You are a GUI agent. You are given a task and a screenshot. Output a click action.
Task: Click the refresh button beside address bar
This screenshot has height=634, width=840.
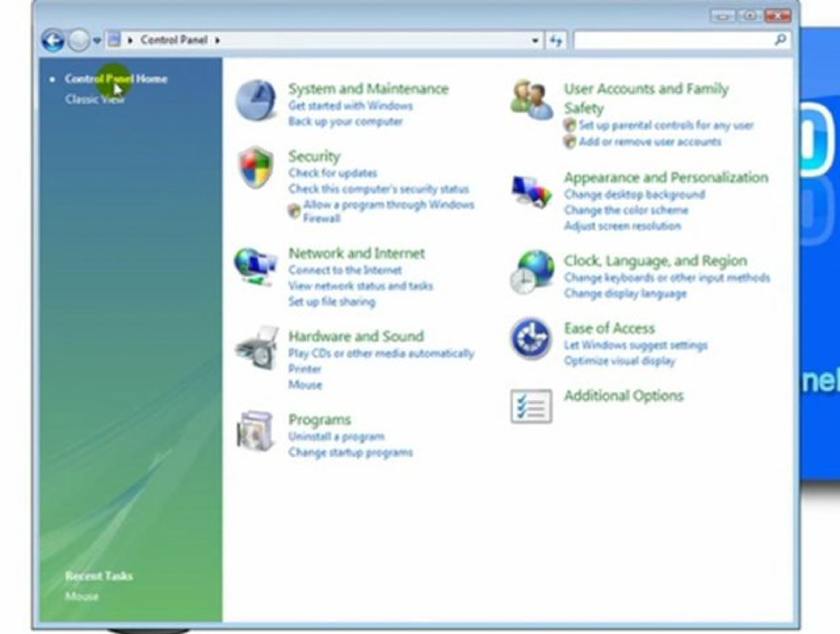click(x=556, y=40)
